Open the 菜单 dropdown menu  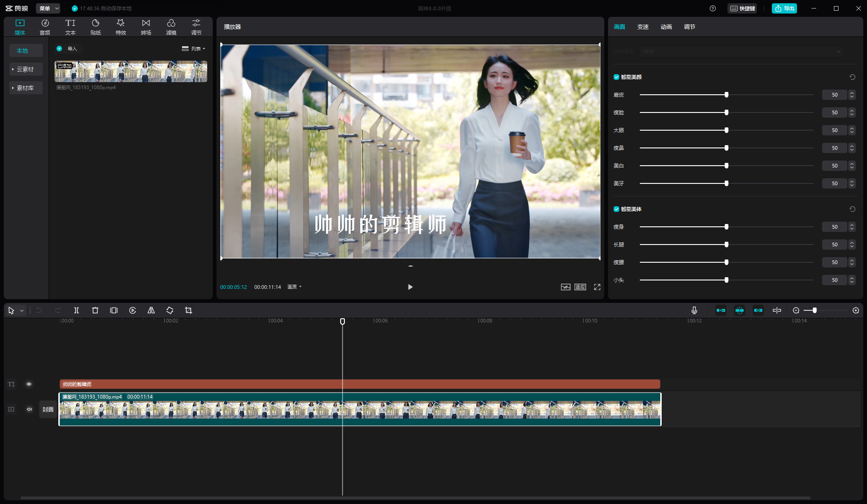[x=48, y=8]
